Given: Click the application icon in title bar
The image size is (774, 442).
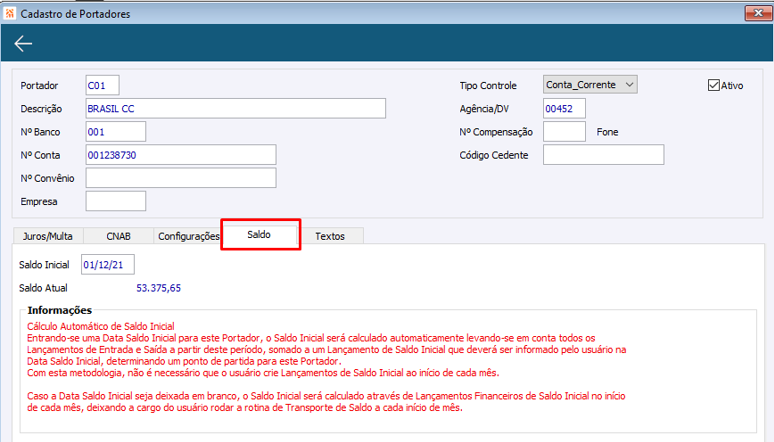Looking at the screenshot, I should click(x=9, y=13).
